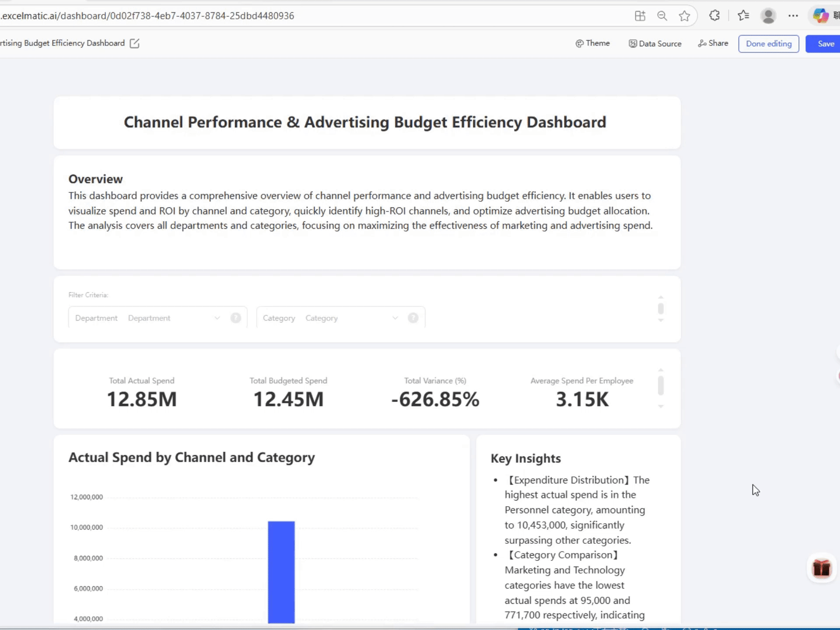
Task: Bookmark page with the star icon
Action: point(684,16)
